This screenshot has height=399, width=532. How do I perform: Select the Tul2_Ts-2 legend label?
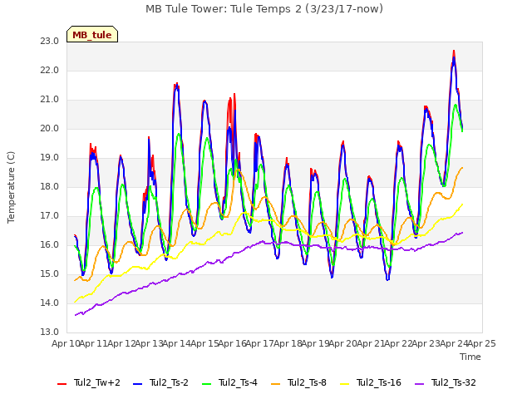[x=169, y=382]
